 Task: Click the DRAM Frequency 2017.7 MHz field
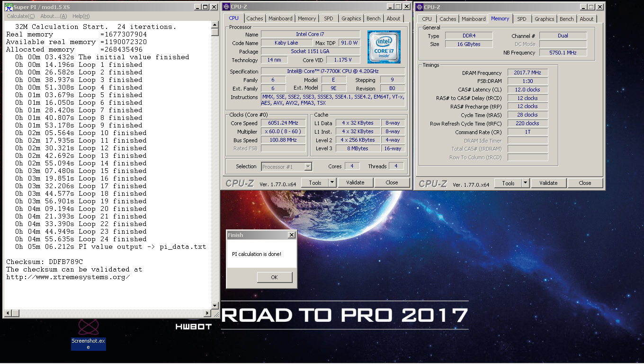tap(528, 73)
